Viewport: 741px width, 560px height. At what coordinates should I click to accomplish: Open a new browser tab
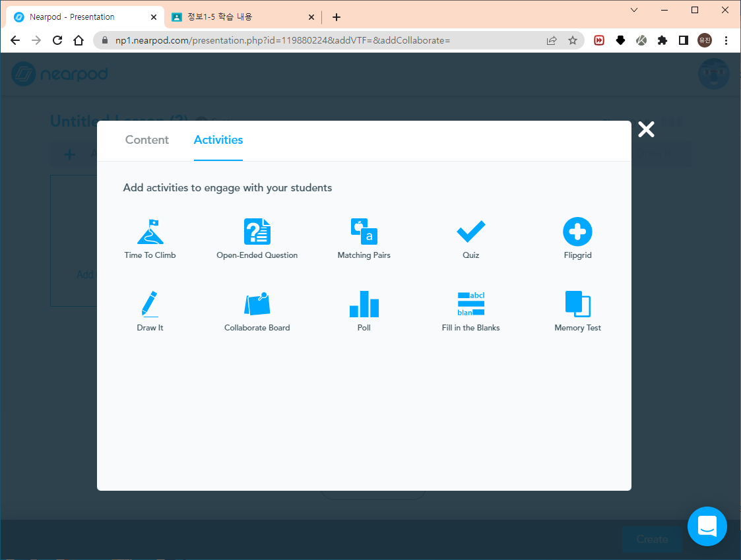(337, 18)
